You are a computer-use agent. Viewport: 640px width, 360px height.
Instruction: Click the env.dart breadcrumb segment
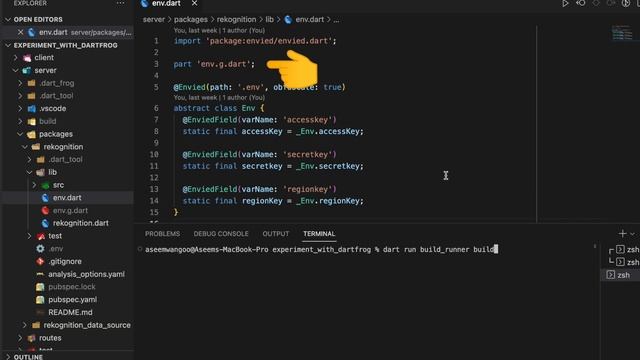(x=309, y=19)
